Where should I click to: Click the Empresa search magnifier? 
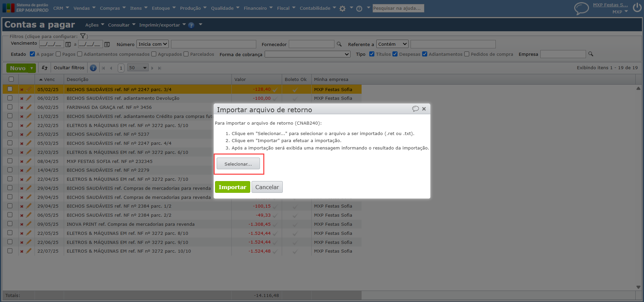tap(591, 54)
